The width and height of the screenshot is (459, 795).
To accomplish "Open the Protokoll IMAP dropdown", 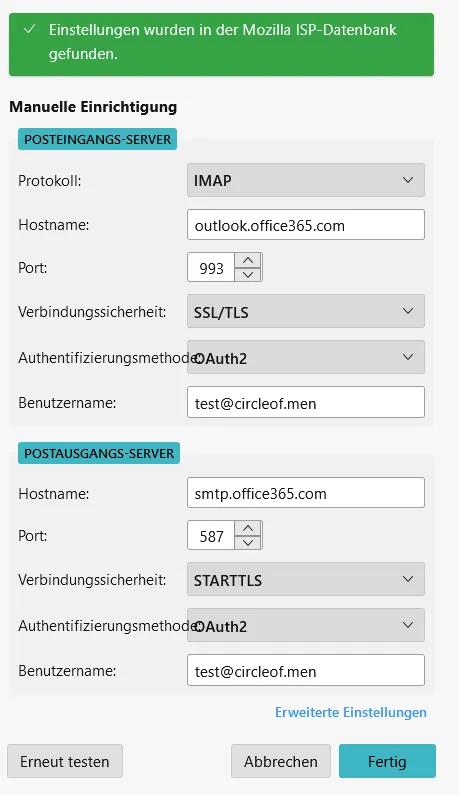I will coord(306,180).
